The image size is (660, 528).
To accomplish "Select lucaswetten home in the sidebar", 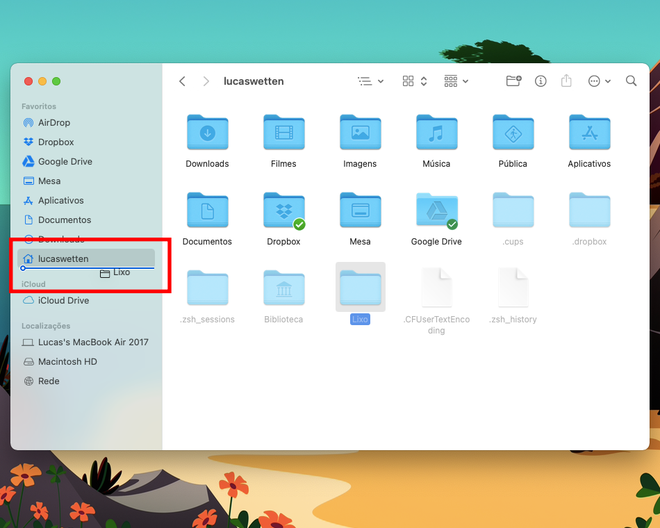I will pos(86,258).
